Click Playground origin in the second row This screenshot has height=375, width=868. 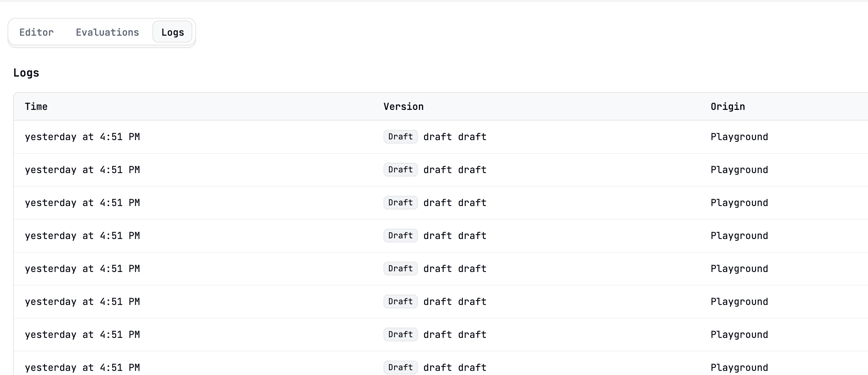coord(739,170)
